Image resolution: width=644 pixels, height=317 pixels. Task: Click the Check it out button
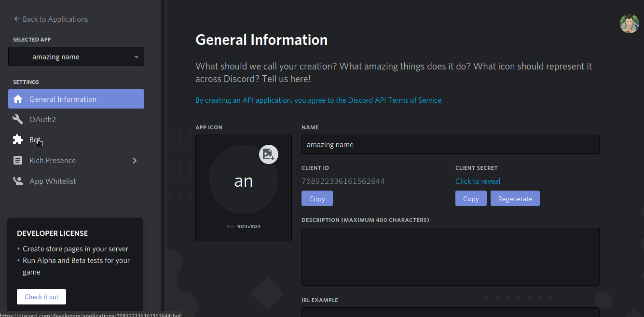(x=41, y=297)
